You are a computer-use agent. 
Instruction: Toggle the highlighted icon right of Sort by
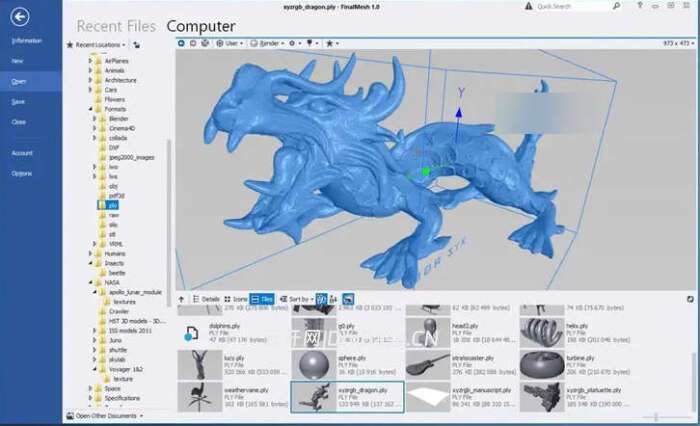(321, 299)
